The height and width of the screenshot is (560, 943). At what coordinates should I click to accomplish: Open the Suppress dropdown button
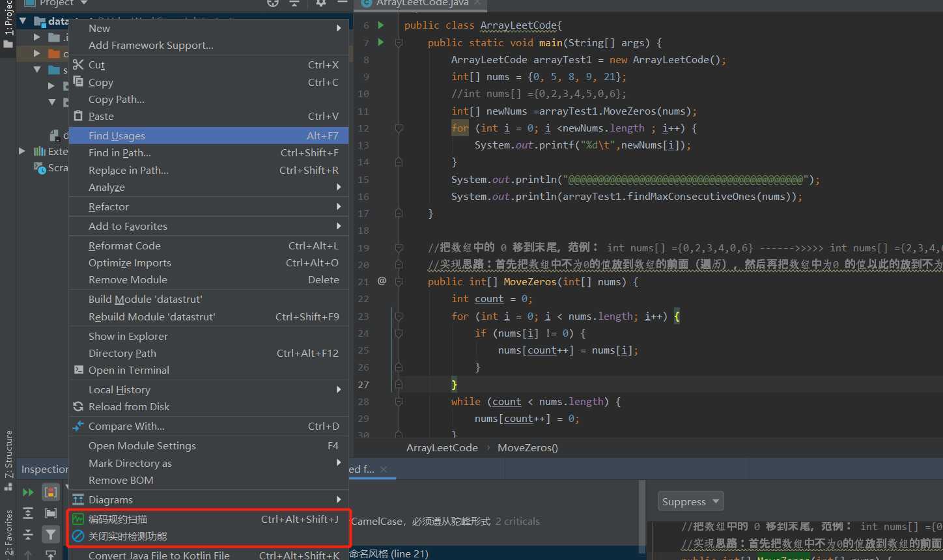[x=691, y=501]
